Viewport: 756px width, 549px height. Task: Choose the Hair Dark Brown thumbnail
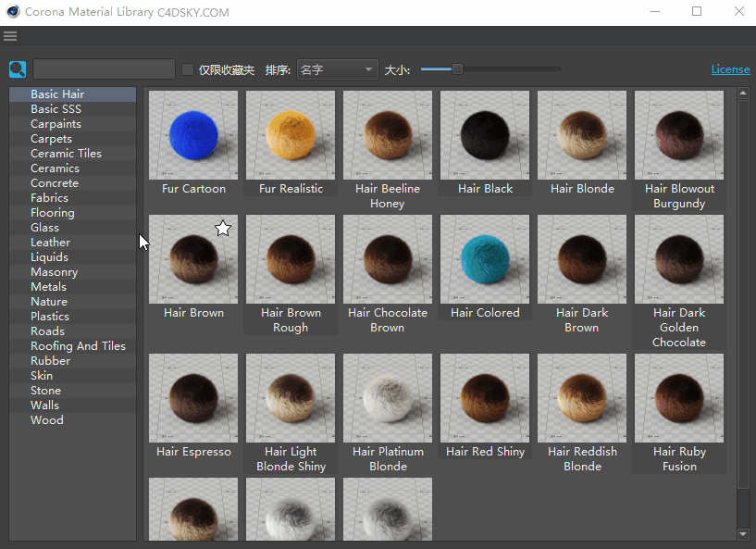582,259
